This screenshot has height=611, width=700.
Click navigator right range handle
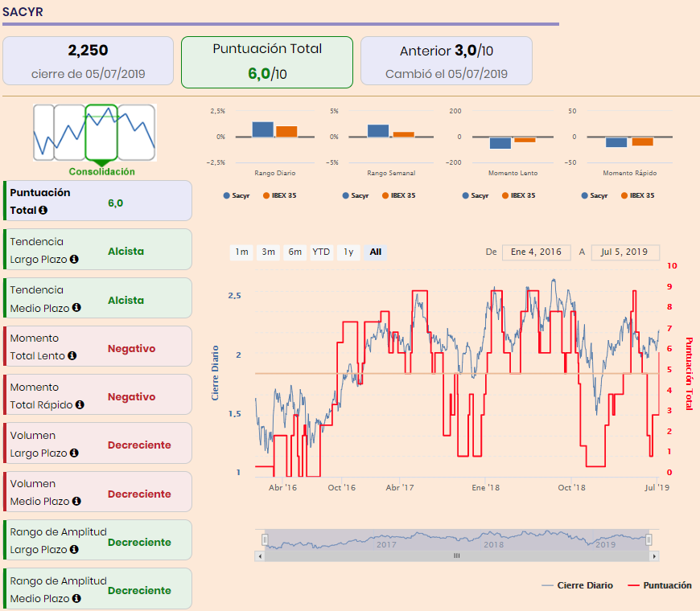tap(649, 540)
